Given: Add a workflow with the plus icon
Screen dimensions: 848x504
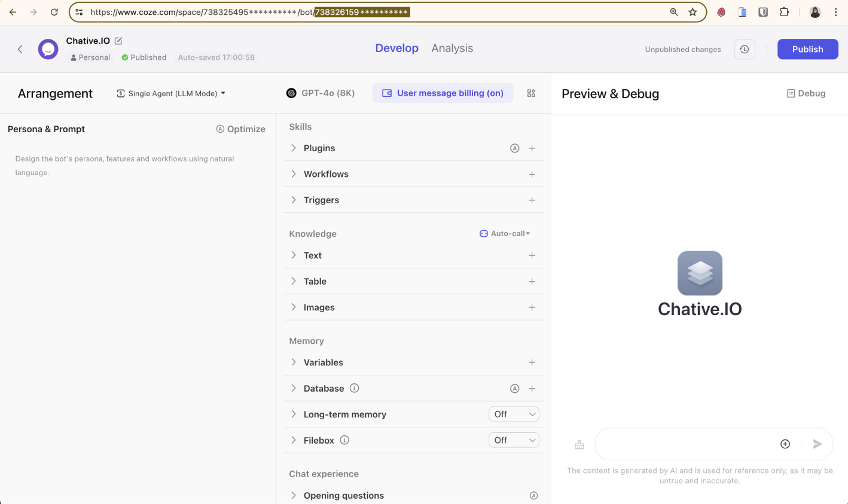Looking at the screenshot, I should pos(532,174).
